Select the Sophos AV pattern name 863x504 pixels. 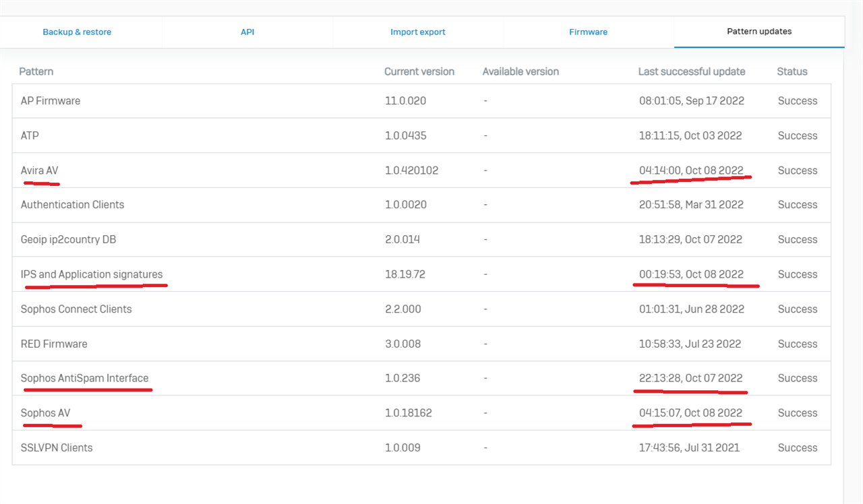coord(45,413)
